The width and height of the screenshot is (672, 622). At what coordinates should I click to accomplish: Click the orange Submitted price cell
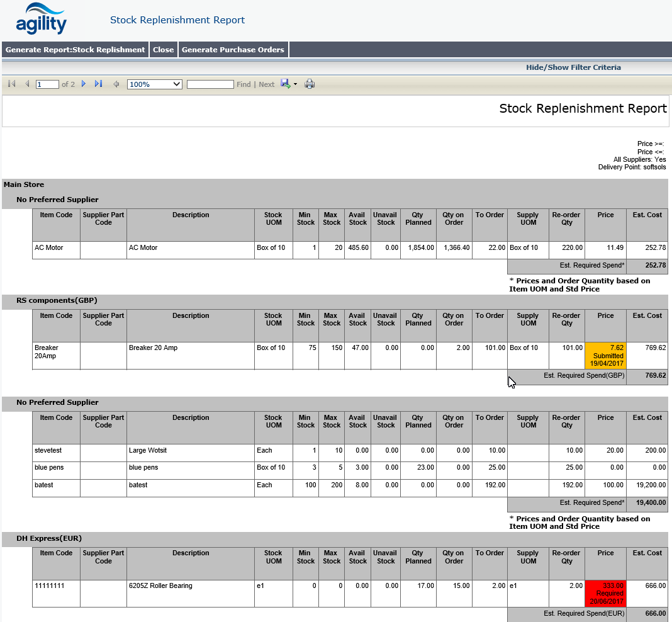tap(605, 356)
